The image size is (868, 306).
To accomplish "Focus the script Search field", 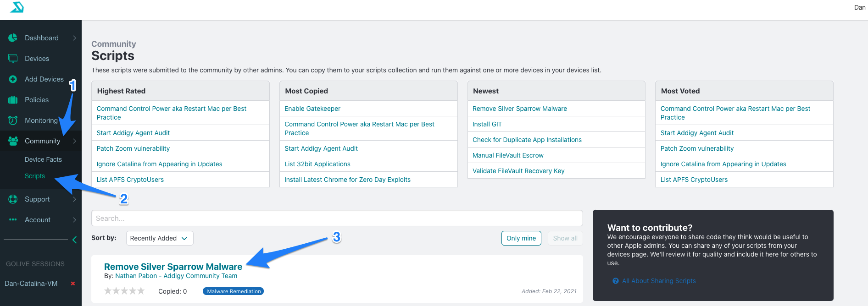I will [337, 218].
